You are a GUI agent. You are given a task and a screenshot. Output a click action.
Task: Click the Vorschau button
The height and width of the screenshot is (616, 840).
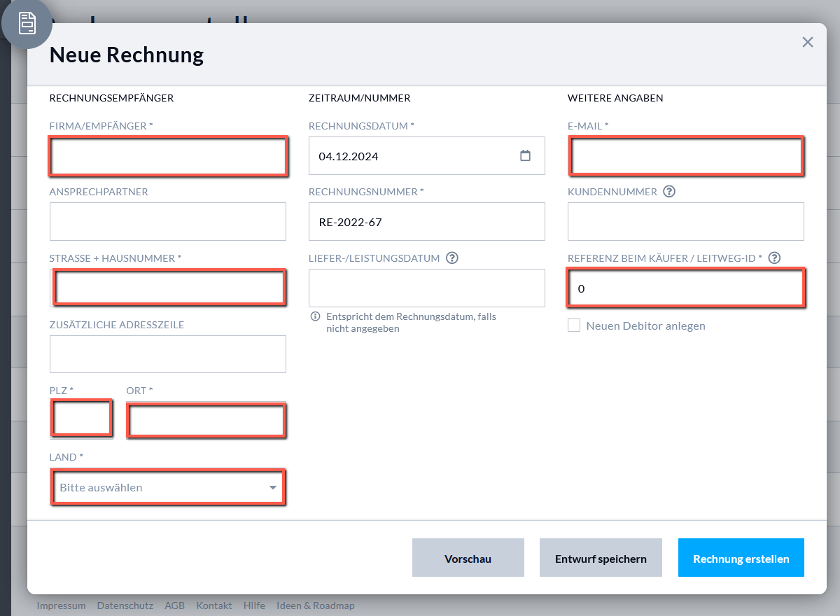point(468,558)
